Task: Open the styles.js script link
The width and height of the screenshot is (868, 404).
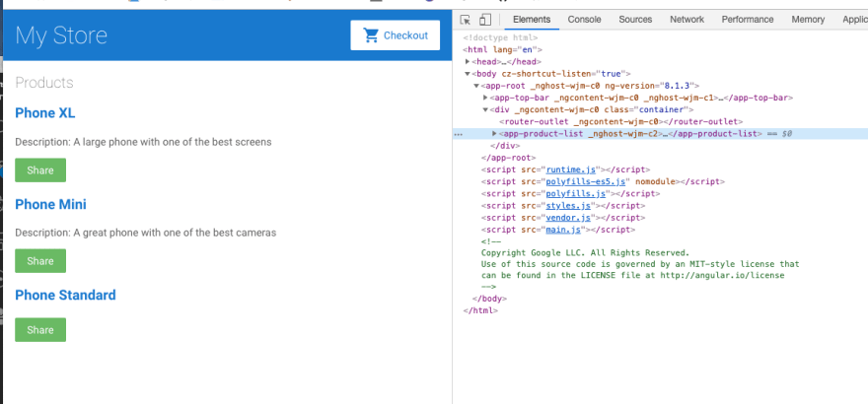Action: coord(568,206)
